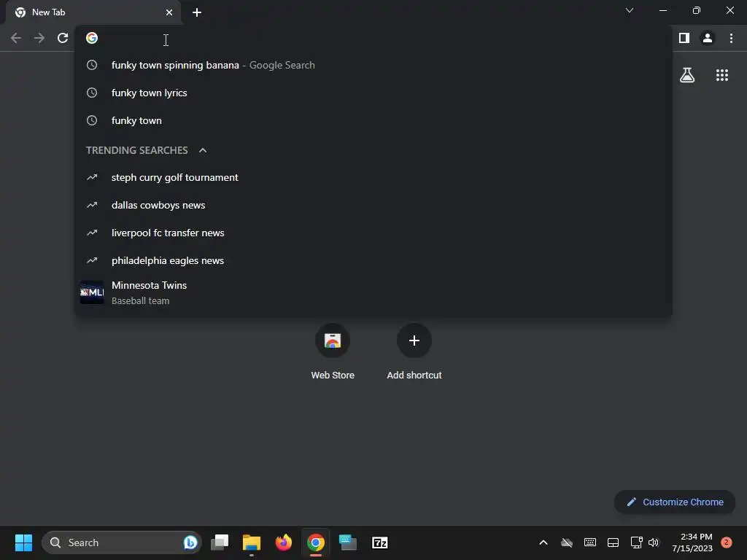Pick 'dallas cowboys news' trending search
The width and height of the screenshot is (747, 560).
[373, 205]
